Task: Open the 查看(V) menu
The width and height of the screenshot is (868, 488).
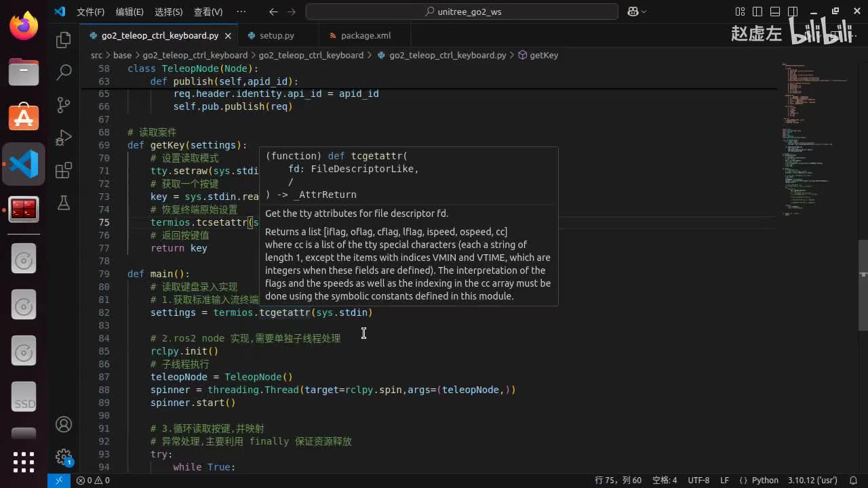Action: point(208,12)
